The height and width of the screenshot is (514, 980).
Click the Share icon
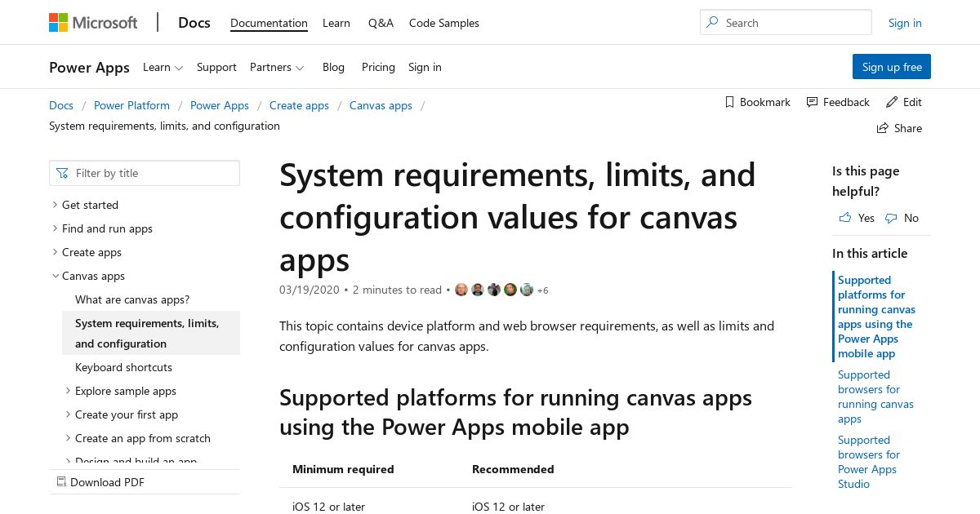883,128
